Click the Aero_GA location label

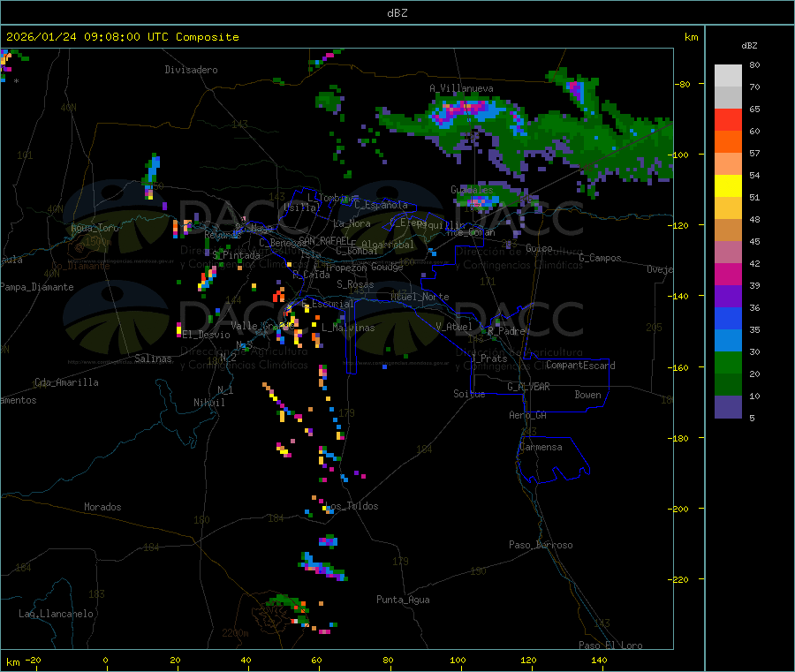(x=528, y=415)
